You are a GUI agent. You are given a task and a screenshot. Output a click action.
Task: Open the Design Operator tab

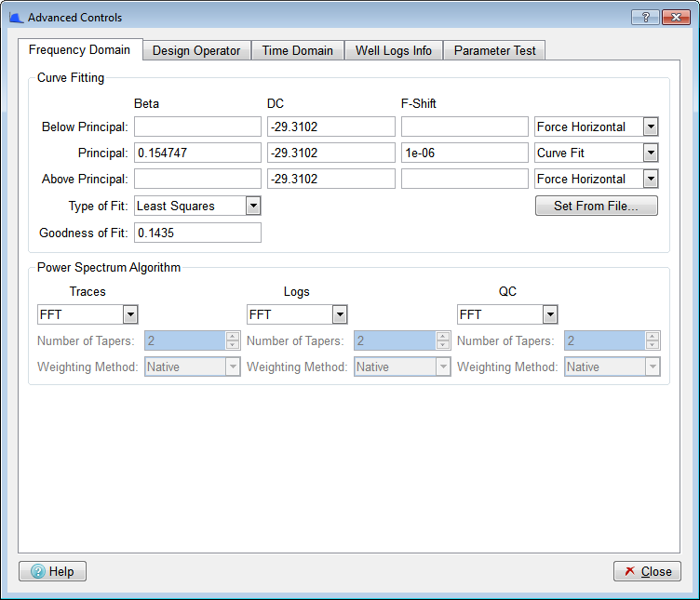(196, 50)
